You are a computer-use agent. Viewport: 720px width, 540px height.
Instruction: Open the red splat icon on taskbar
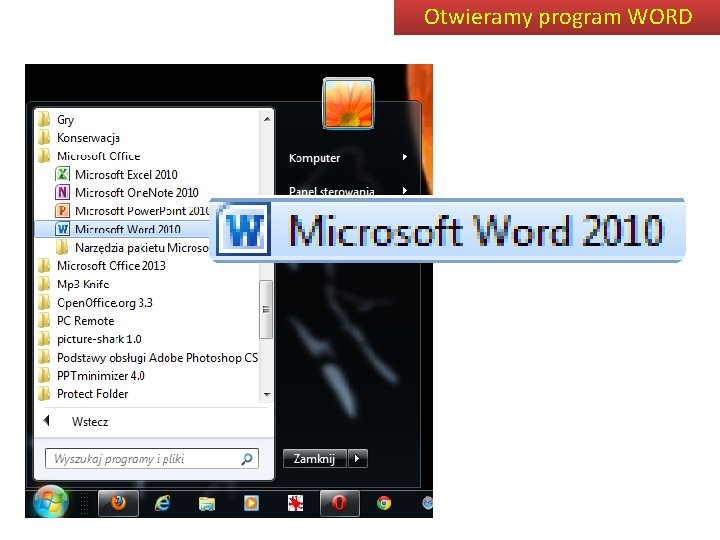click(x=295, y=503)
